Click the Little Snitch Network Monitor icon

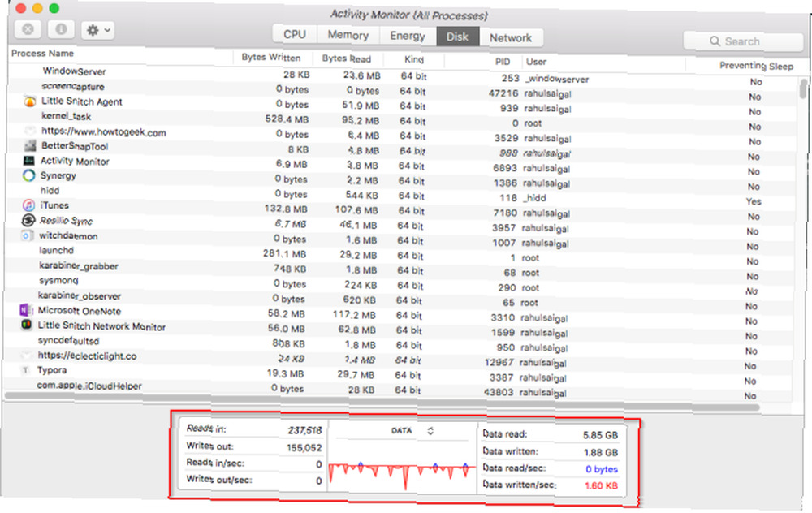26,325
